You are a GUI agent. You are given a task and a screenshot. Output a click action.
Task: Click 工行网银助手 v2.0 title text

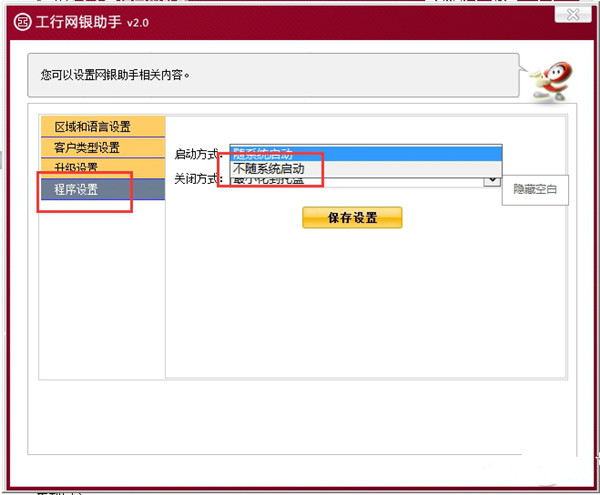pyautogui.click(x=92, y=22)
